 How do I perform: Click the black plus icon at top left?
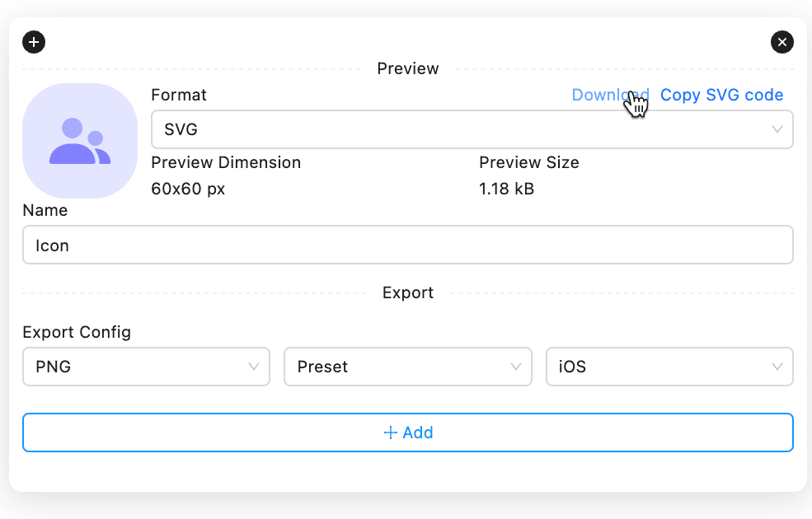coord(34,42)
